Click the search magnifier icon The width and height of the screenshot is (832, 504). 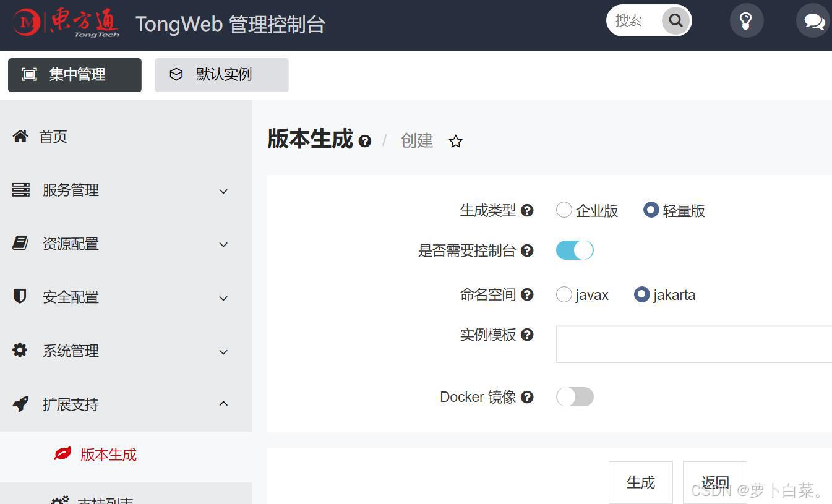tap(675, 20)
